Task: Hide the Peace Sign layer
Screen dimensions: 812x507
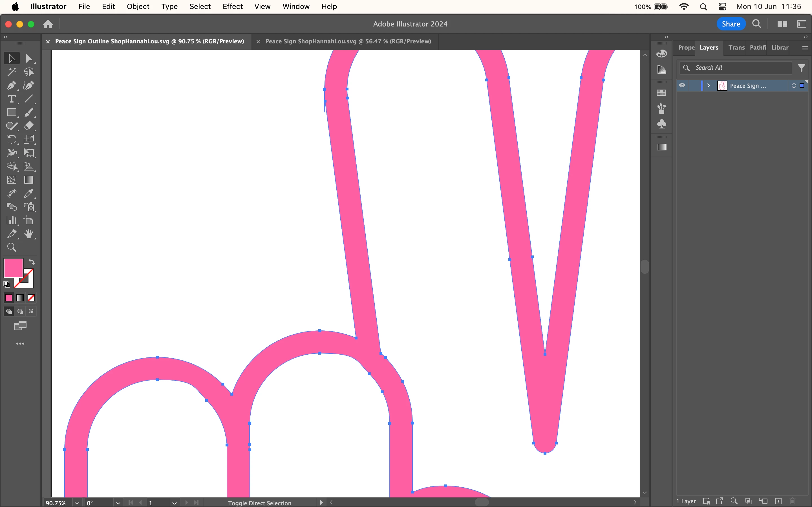Action: pyautogui.click(x=682, y=86)
